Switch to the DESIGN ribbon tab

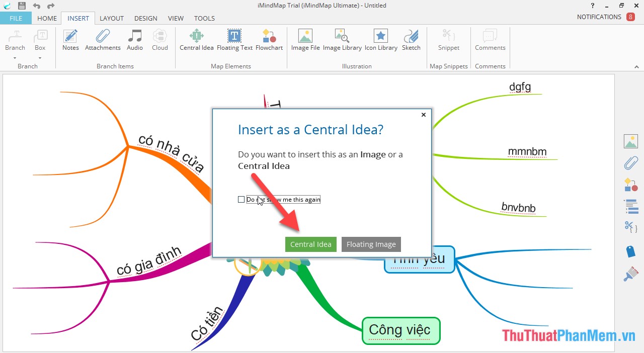point(145,18)
